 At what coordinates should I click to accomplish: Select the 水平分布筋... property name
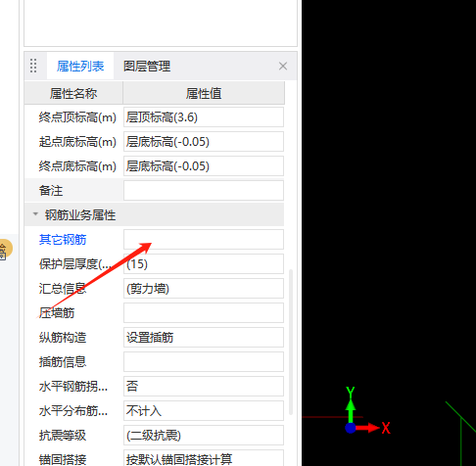73,411
